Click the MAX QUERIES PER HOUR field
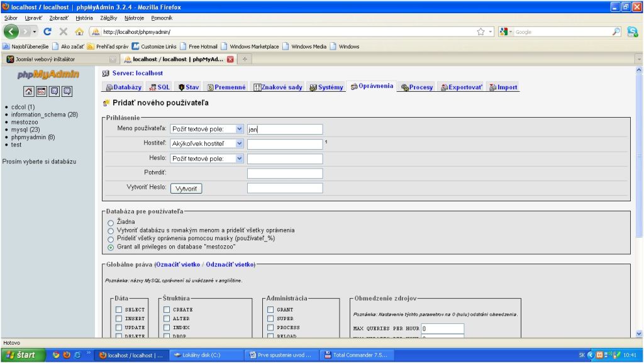The image size is (644, 363). (x=443, y=328)
